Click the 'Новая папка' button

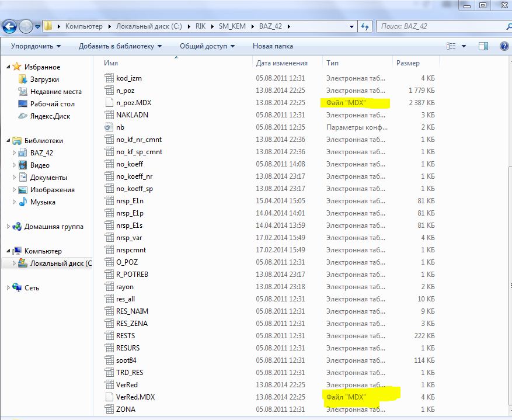(x=273, y=46)
